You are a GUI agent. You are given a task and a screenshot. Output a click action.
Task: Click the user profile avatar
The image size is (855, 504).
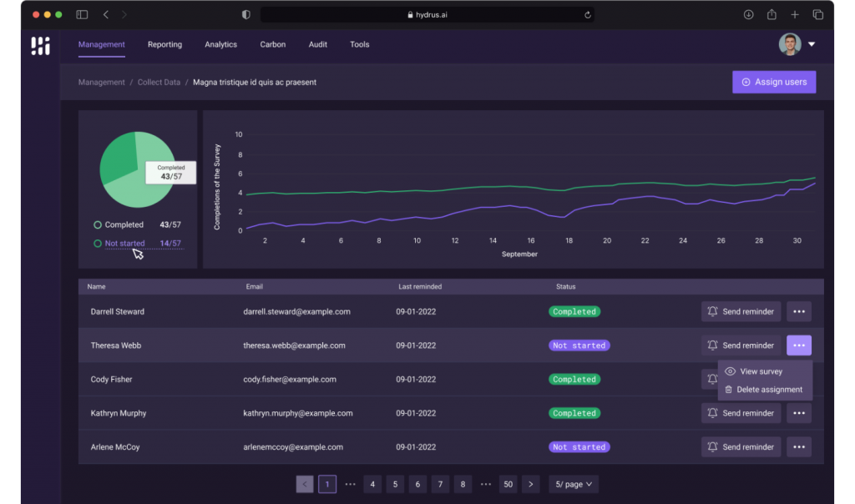(x=790, y=44)
